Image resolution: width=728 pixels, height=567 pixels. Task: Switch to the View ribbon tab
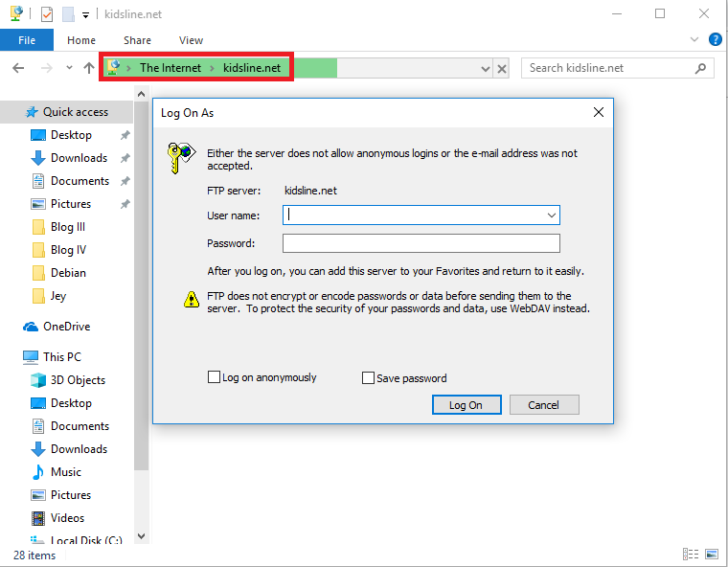191,40
